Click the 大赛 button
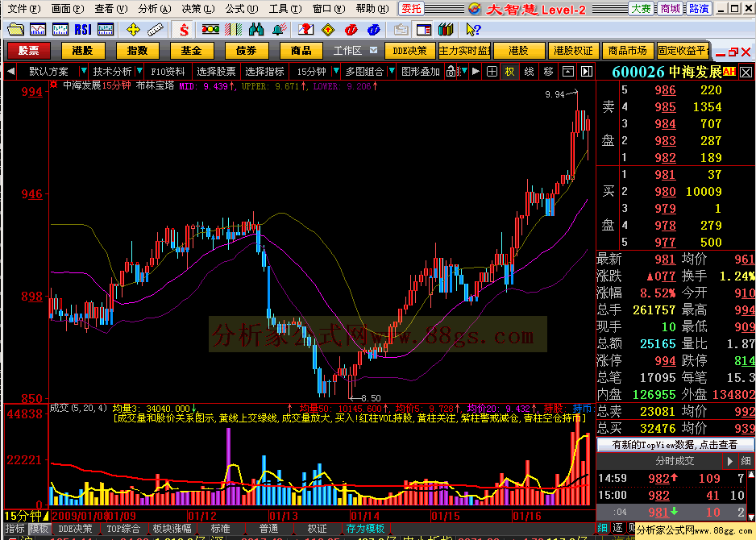Viewport: 756px width, 540px height. [642, 9]
